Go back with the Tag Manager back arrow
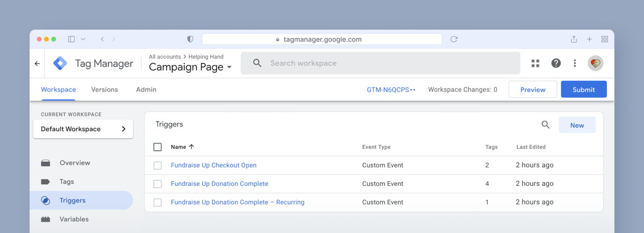The image size is (644, 233). [37, 63]
